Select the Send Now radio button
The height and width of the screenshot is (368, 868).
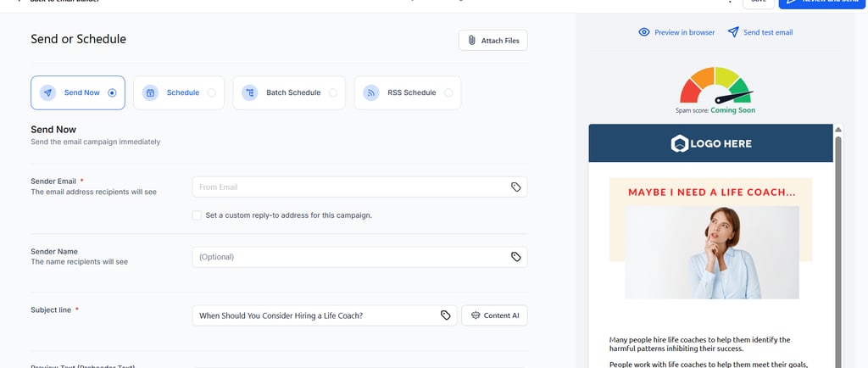(113, 93)
